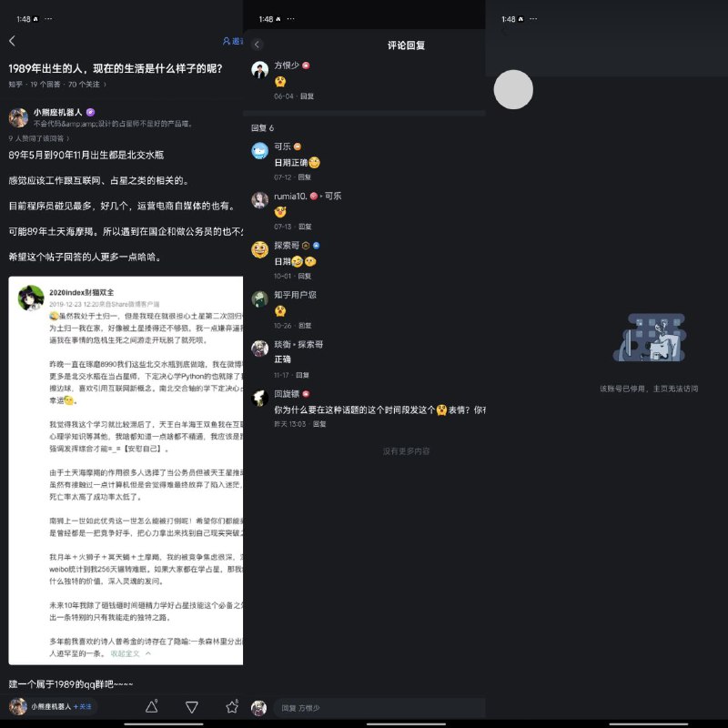Tap the back arrow on the question page
Screen dimensions: 728x728
[13, 41]
